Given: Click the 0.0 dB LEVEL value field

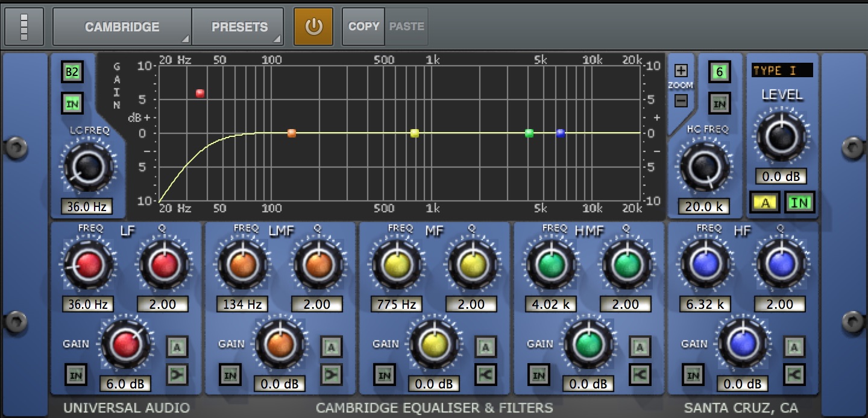Looking at the screenshot, I should click(x=781, y=177).
